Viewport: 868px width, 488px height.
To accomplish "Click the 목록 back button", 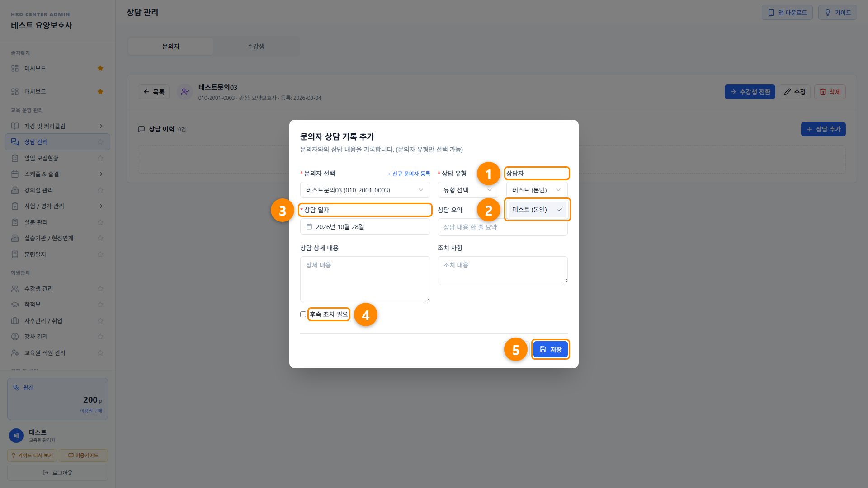I will click(154, 92).
